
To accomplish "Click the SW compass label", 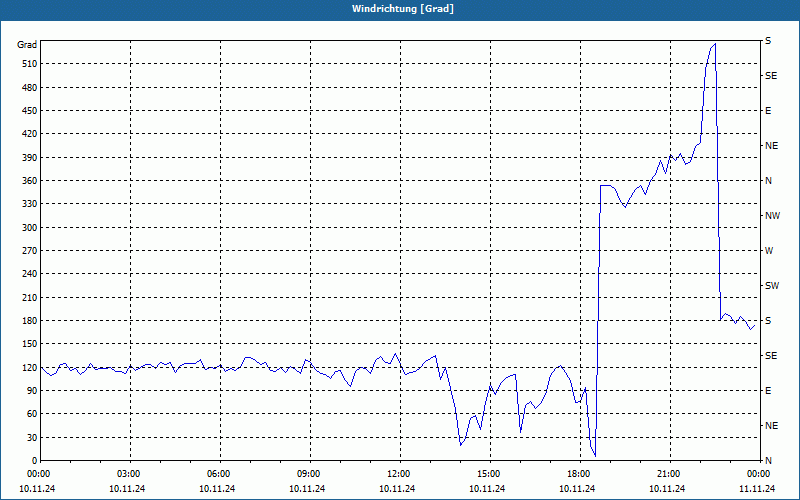I will pos(772,286).
